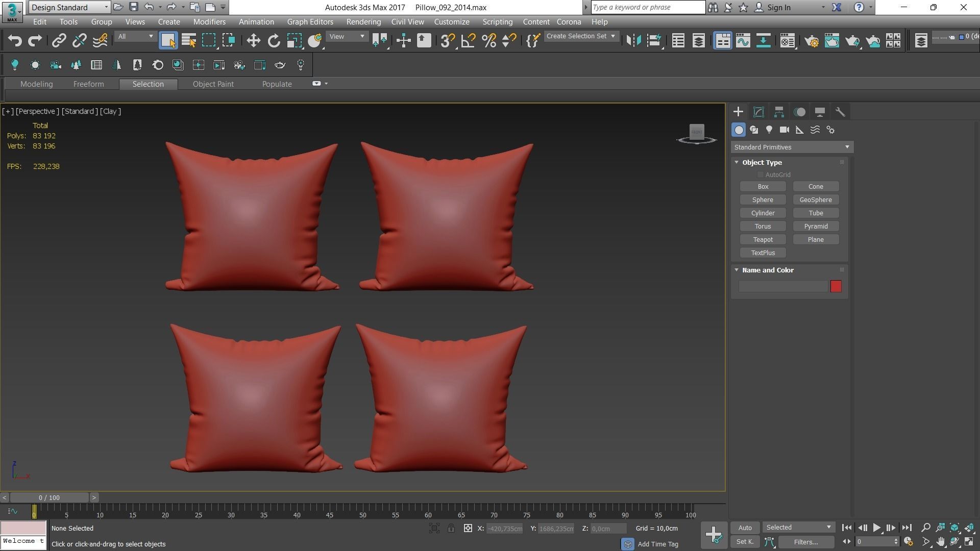Enable the AutoGrid checkbox
Image resolution: width=980 pixels, height=551 pixels.
click(760, 174)
